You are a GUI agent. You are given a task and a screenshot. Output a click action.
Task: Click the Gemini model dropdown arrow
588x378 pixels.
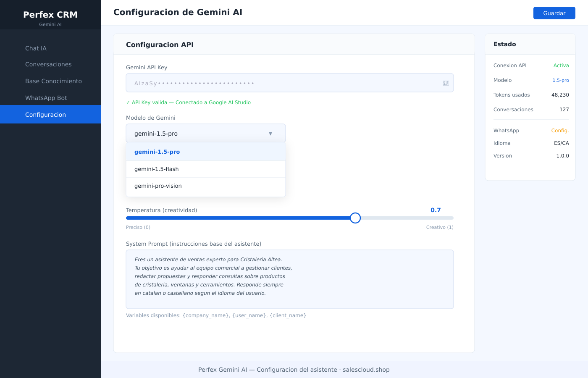pos(270,134)
